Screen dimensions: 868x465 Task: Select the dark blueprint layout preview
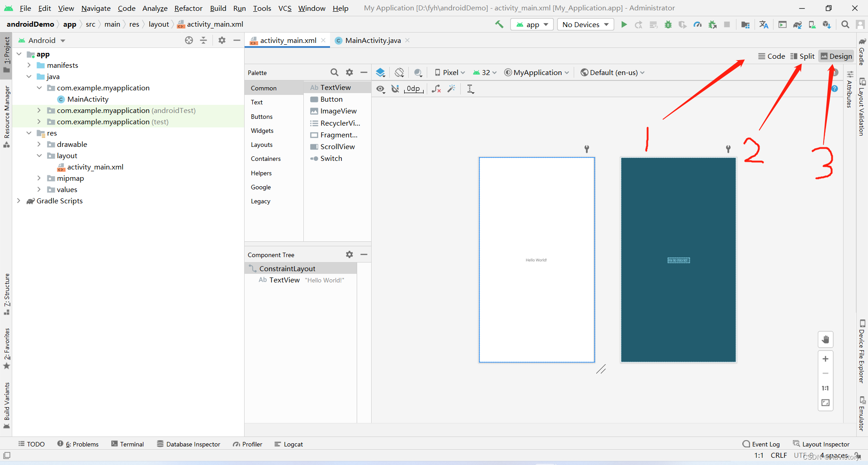[678, 260]
